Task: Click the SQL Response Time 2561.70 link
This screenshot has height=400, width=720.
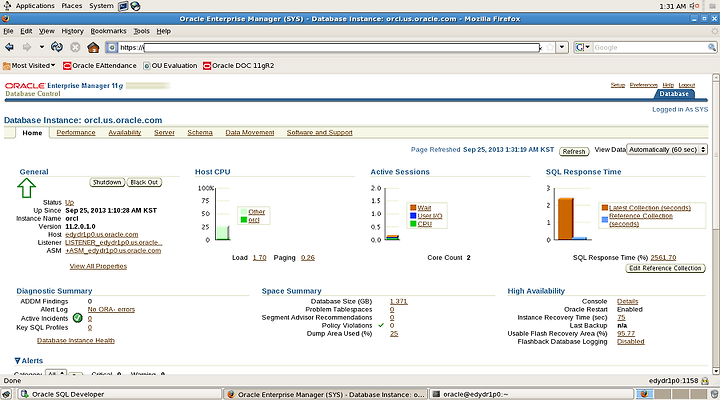Action: [663, 258]
